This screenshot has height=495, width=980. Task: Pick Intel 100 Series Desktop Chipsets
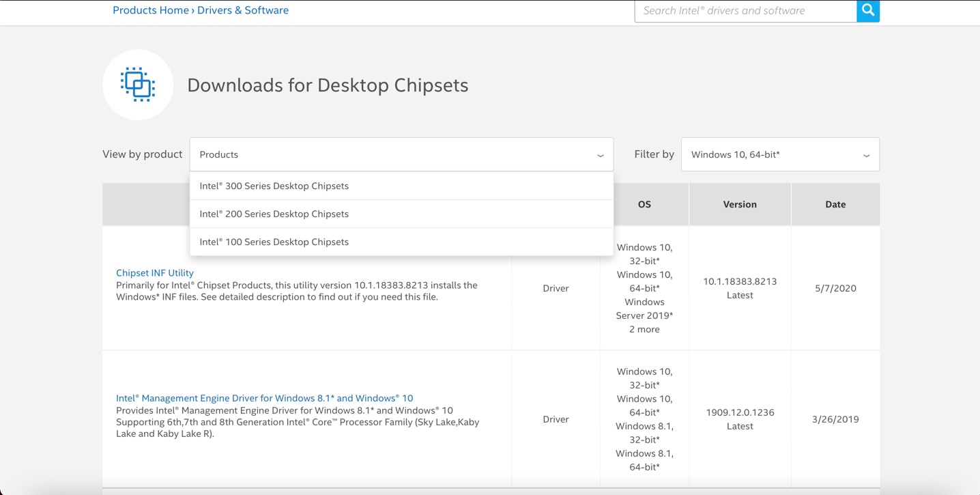[274, 242]
